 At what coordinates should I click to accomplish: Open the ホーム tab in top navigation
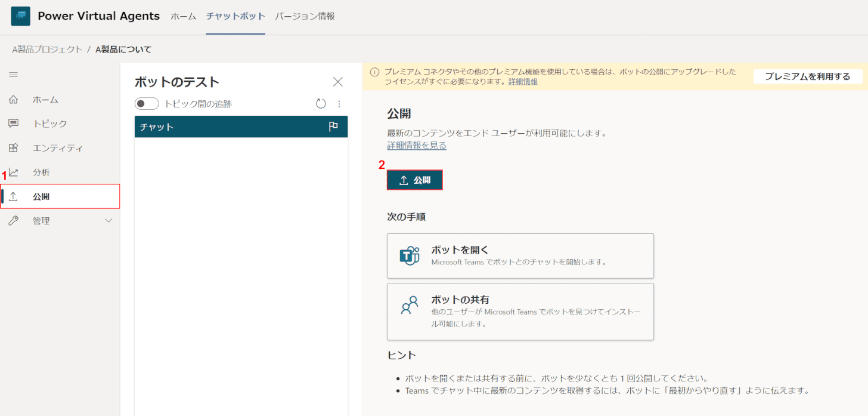coord(184,16)
